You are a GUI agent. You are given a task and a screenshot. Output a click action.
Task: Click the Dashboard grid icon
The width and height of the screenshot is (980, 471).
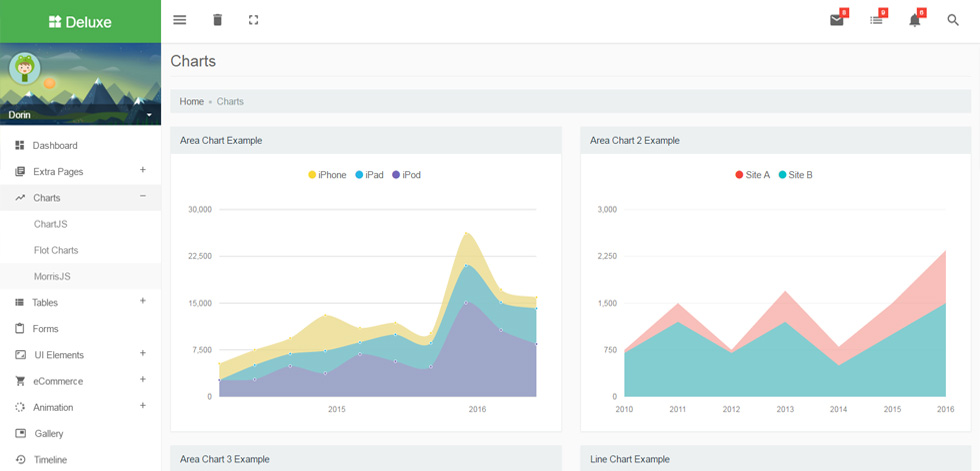click(19, 146)
